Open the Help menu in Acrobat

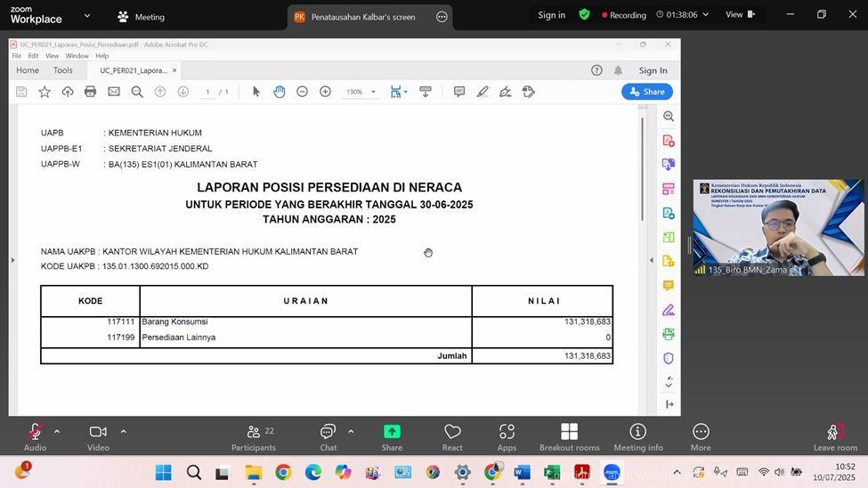101,56
